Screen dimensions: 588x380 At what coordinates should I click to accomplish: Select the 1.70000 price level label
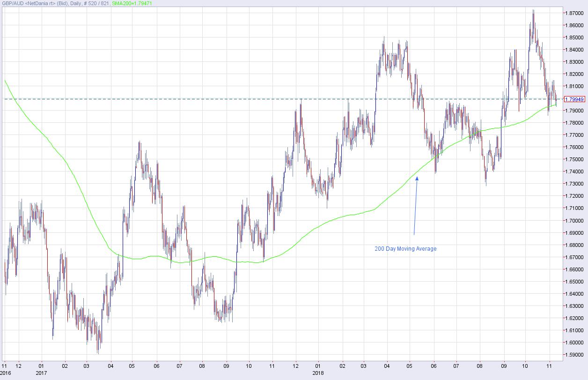pos(574,221)
